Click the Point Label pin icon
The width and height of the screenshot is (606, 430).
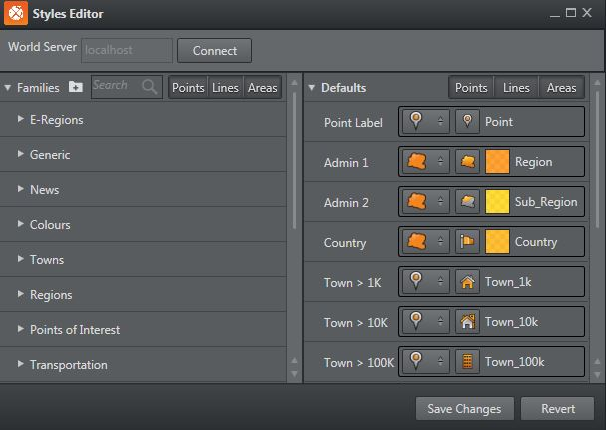tap(466, 122)
